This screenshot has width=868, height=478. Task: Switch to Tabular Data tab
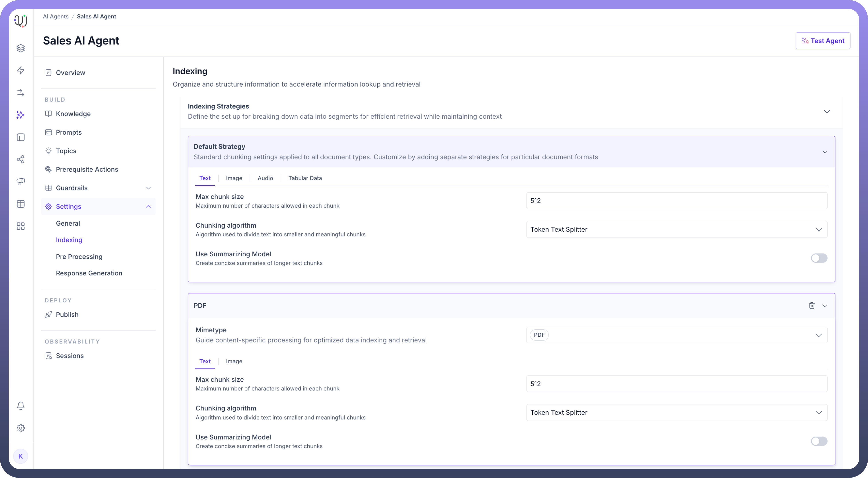tap(305, 178)
